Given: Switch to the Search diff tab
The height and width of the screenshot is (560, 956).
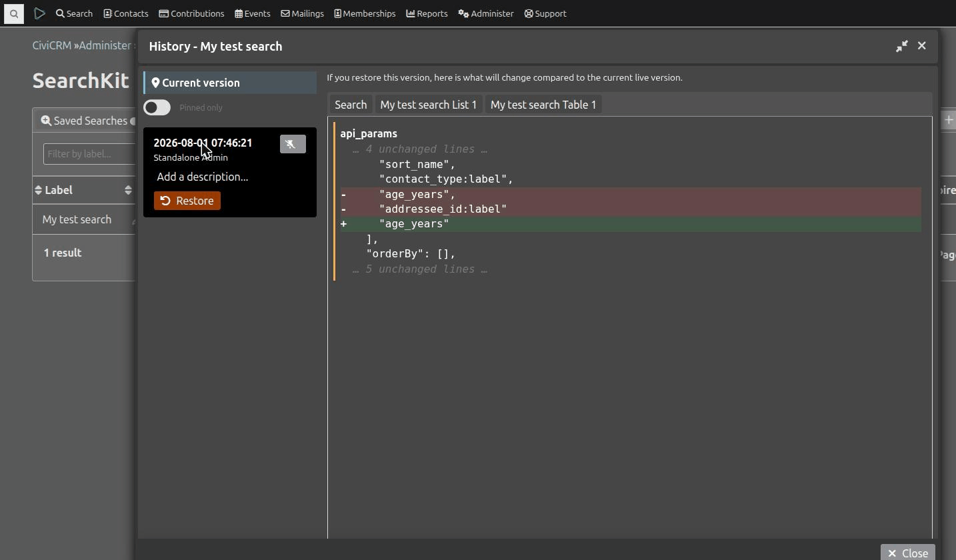Looking at the screenshot, I should [x=351, y=105].
